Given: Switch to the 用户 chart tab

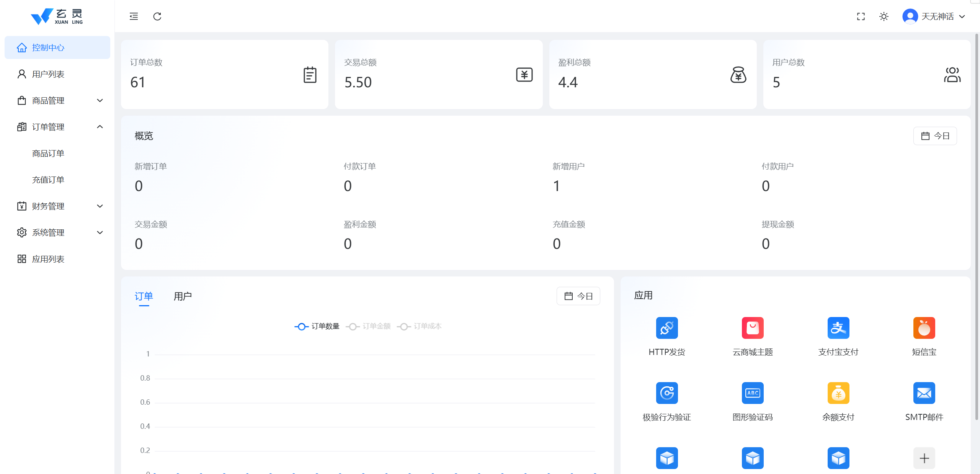Looking at the screenshot, I should 183,296.
